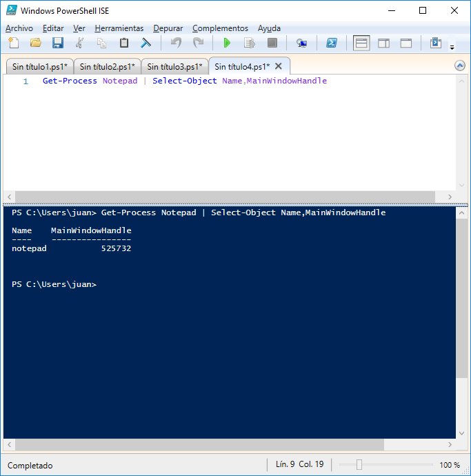
Task: Show script pane maximized layout
Action: (406, 43)
